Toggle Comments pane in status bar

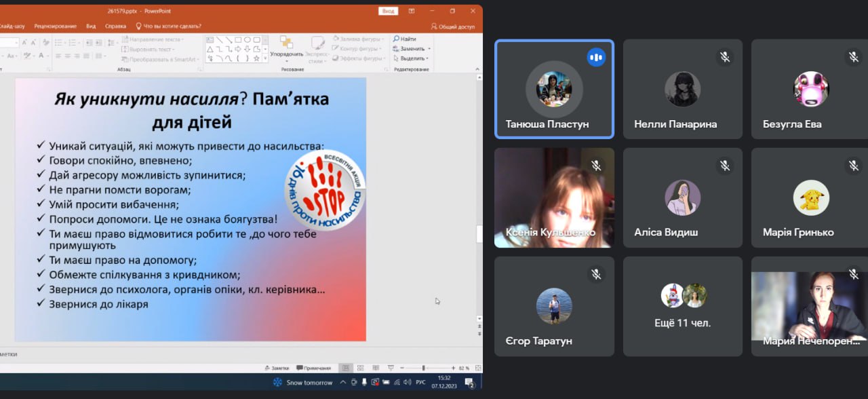point(313,368)
